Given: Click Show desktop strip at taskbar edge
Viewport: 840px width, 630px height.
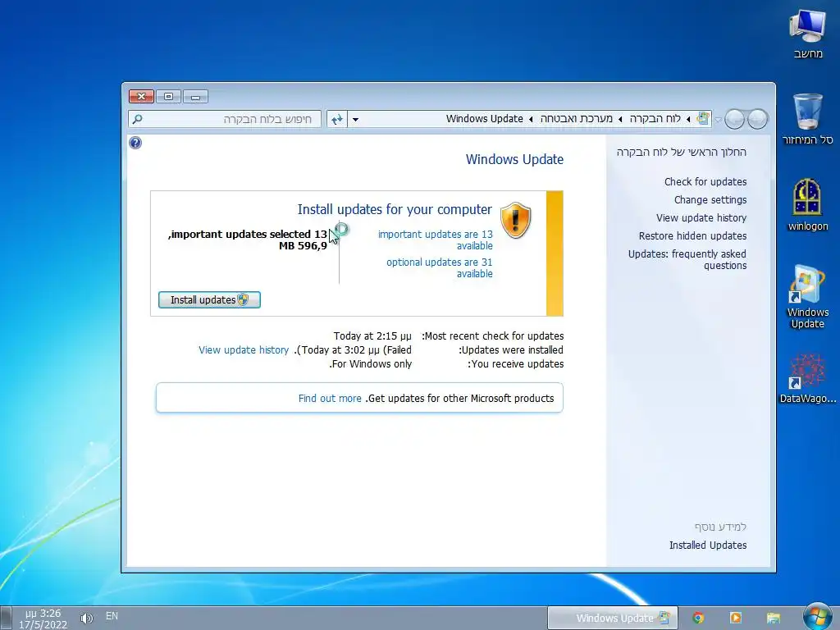Looking at the screenshot, I should point(6,619).
